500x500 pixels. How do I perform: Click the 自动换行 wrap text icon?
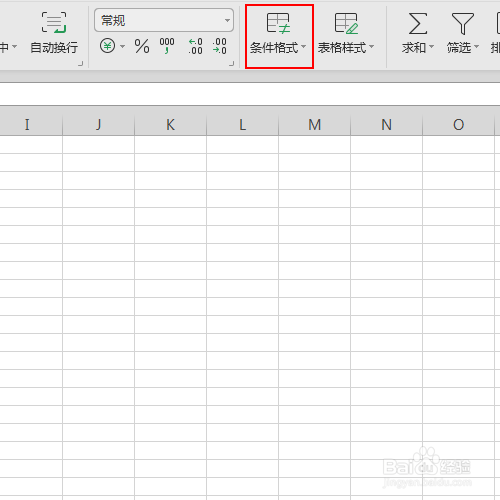click(x=54, y=22)
